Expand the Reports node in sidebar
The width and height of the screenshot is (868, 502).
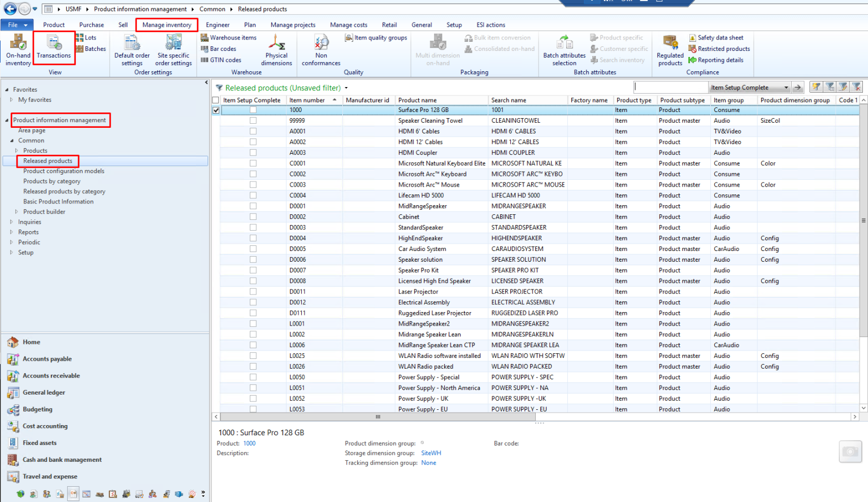click(x=12, y=232)
